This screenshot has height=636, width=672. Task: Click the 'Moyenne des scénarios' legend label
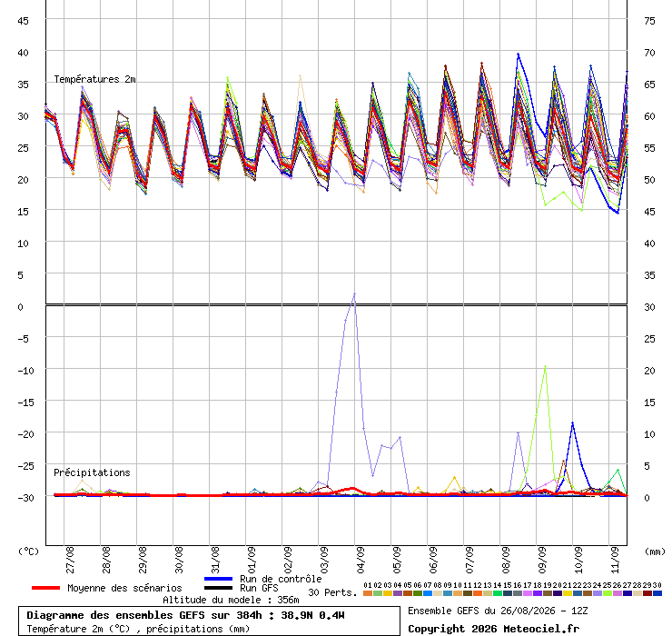pos(124,588)
